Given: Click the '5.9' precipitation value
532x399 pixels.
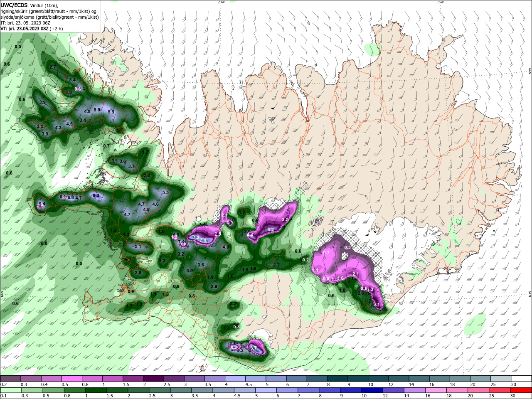Looking at the screenshot, I should pyautogui.click(x=111, y=112).
